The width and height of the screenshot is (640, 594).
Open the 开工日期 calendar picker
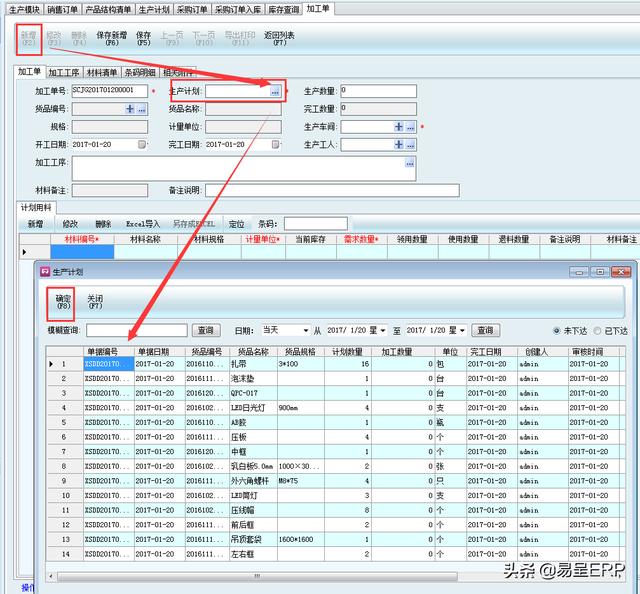(142, 145)
